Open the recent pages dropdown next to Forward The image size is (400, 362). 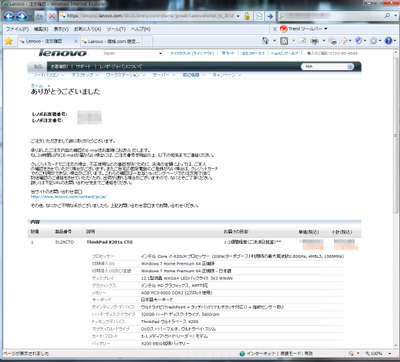click(x=30, y=16)
